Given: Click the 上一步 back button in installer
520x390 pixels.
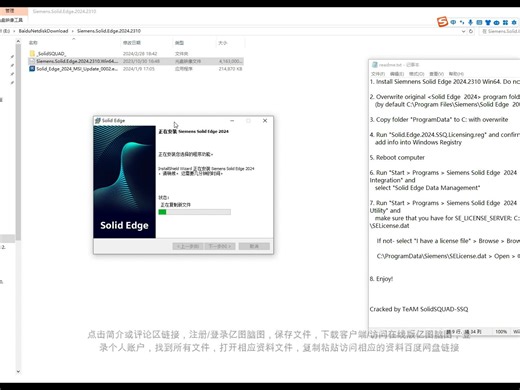Looking at the screenshot, I should pyautogui.click(x=188, y=246).
